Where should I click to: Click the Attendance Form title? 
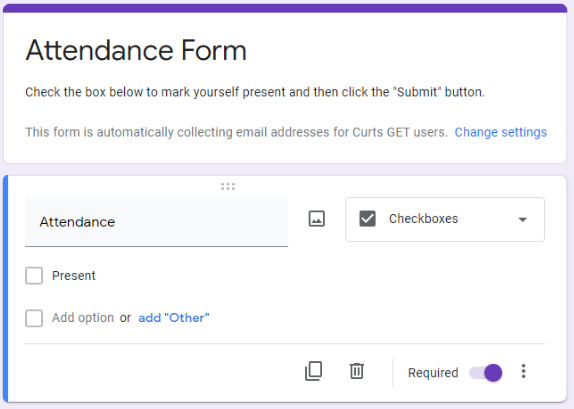136,50
